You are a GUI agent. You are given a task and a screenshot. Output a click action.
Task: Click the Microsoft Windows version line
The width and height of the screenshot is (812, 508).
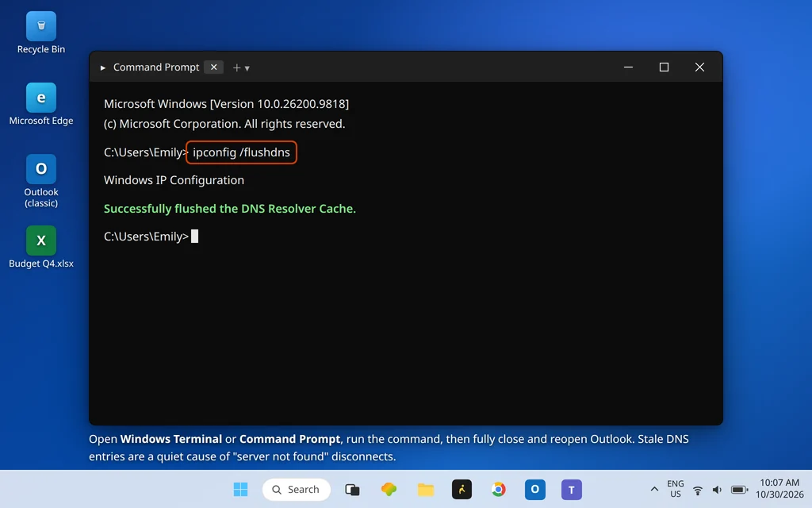click(x=226, y=104)
